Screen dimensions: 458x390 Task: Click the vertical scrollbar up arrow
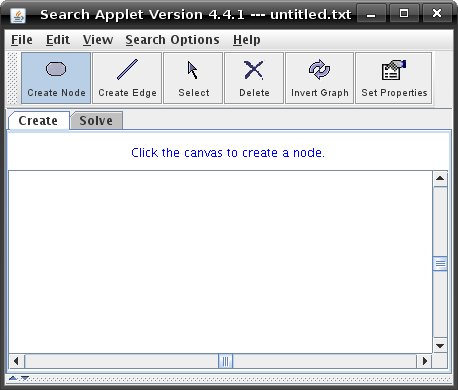pyautogui.click(x=440, y=178)
